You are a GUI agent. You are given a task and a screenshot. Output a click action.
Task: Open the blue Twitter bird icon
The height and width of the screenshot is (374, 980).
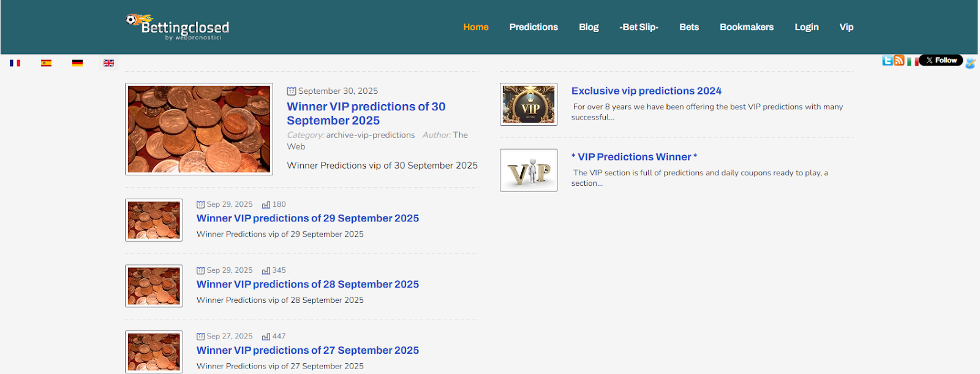[x=887, y=61]
